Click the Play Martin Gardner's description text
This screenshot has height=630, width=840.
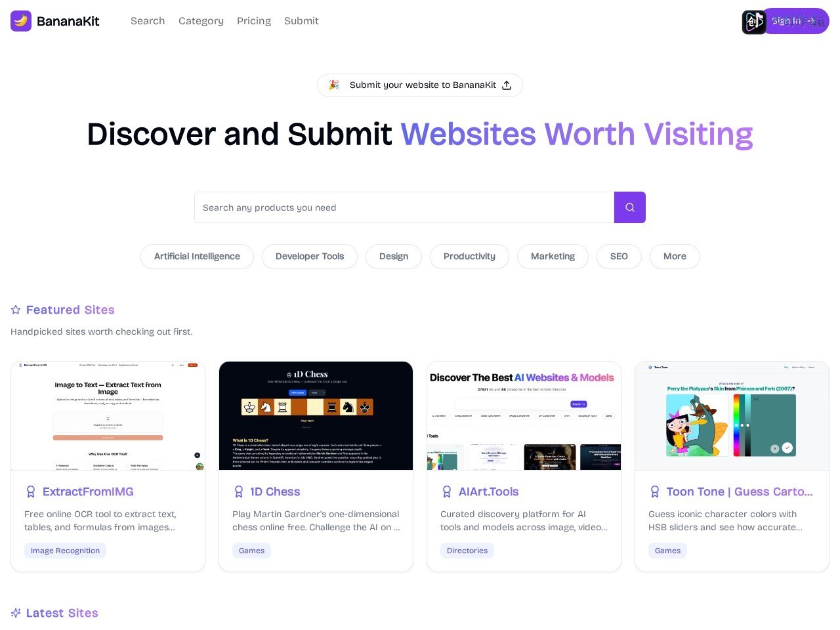click(316, 520)
